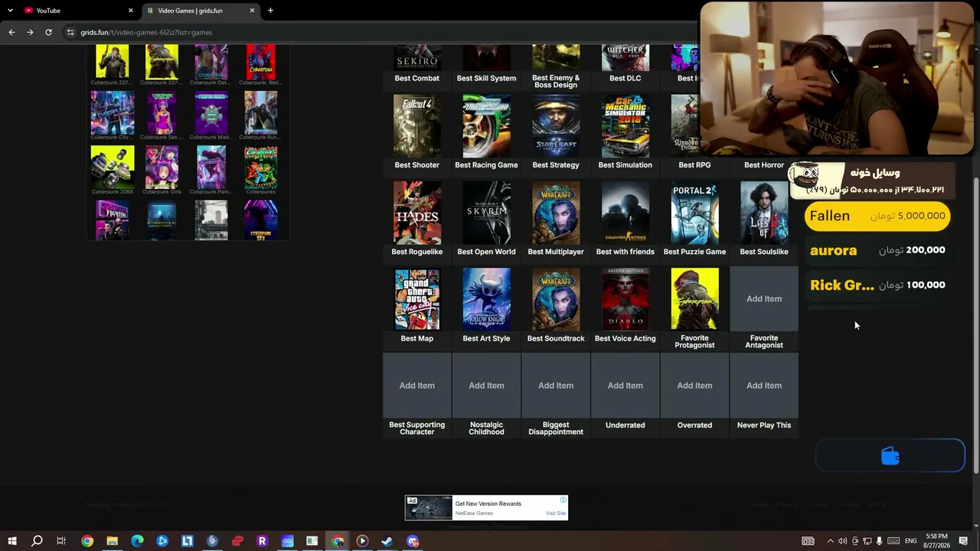Add item to Nostalgic Childhood slot

pyautogui.click(x=486, y=386)
